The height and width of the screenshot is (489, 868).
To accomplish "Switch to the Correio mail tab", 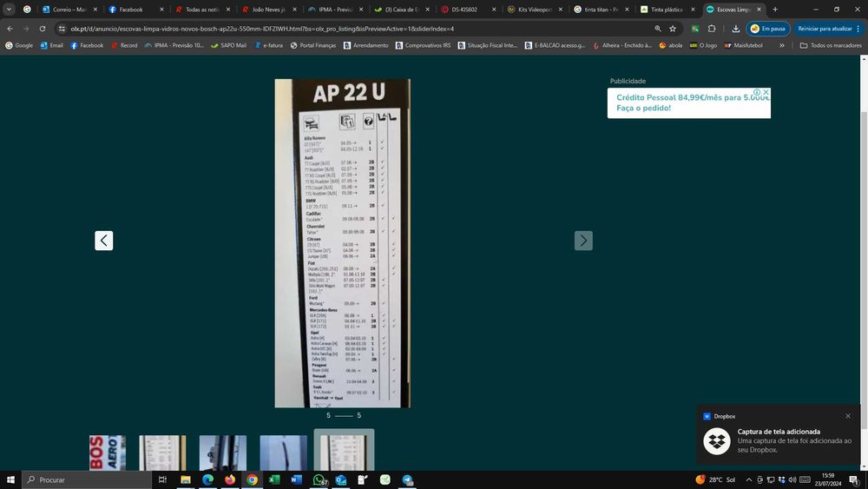I will pos(70,10).
